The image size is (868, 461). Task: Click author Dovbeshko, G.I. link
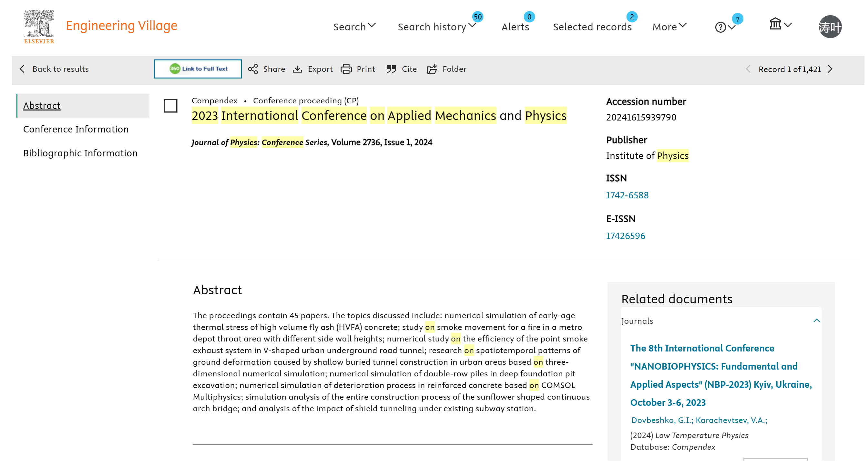tap(662, 420)
